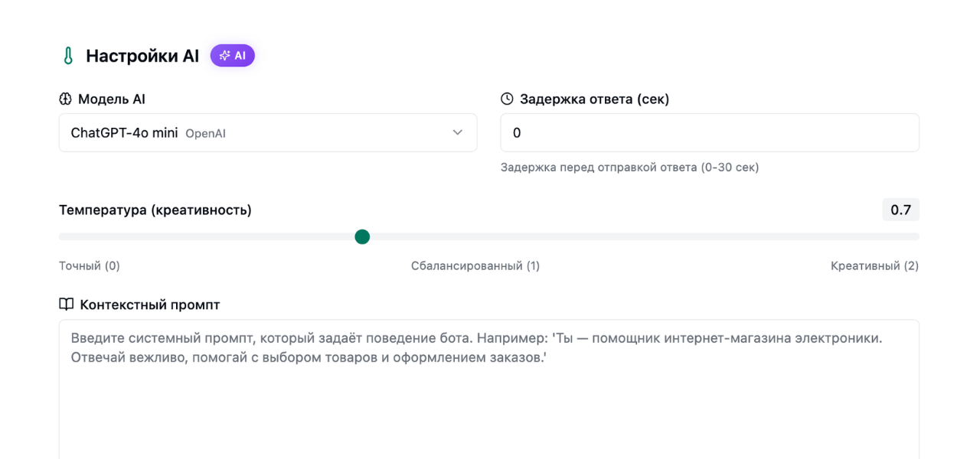Click the thermometer icon beside Настройки AI
This screenshot has height=459, width=980.
pyautogui.click(x=68, y=56)
